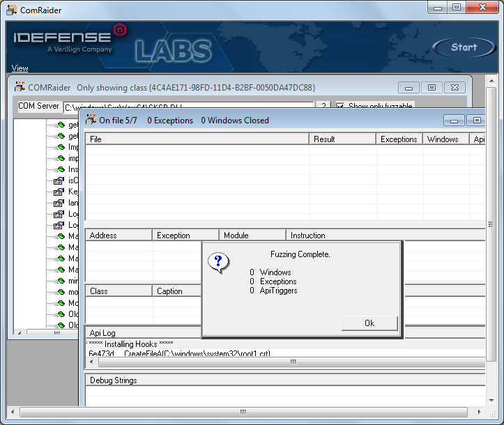Sort by the Result column header
The image size is (504, 425).
click(343, 139)
